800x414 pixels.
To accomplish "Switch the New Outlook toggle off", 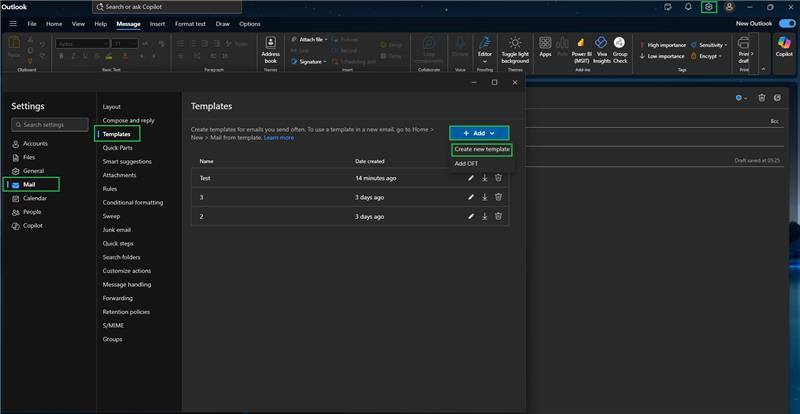I will pyautogui.click(x=787, y=23).
